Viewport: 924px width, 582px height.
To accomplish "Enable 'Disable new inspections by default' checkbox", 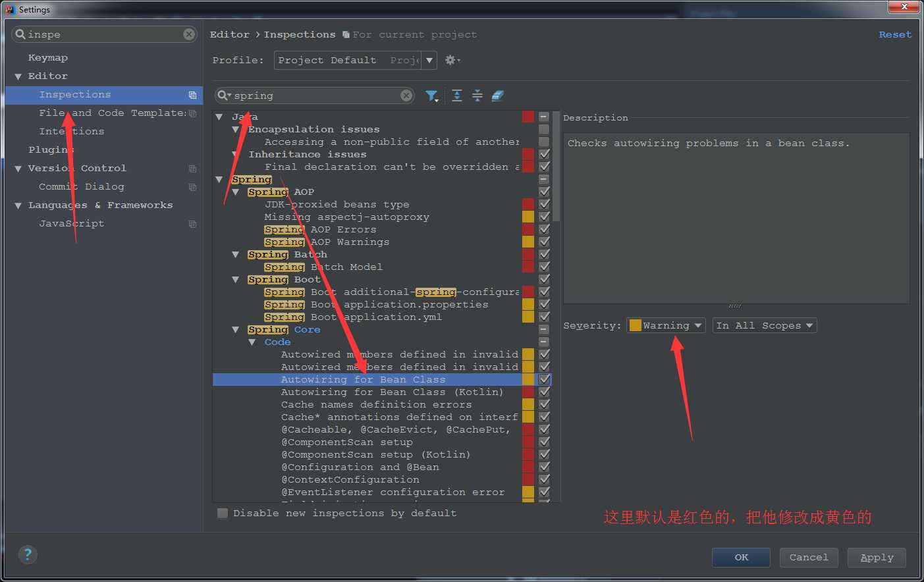I will coord(223,513).
